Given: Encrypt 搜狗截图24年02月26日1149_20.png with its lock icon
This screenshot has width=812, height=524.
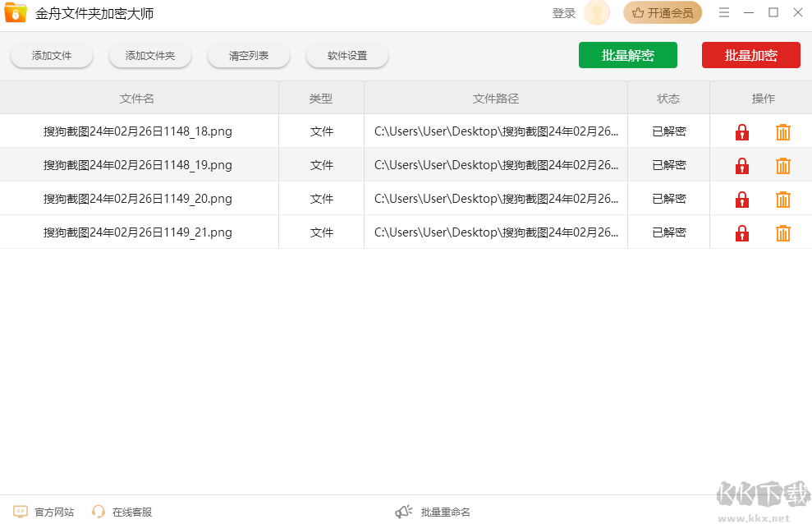Looking at the screenshot, I should pyautogui.click(x=741, y=199).
